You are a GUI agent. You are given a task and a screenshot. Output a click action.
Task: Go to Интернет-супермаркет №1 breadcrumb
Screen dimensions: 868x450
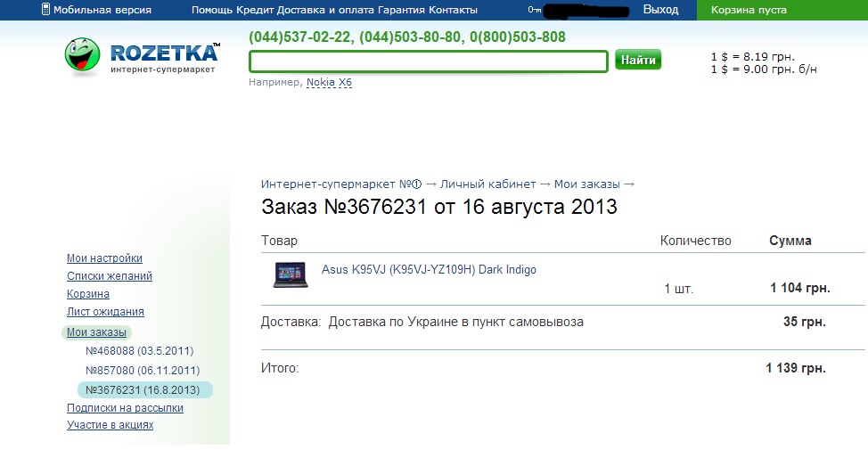click(341, 184)
